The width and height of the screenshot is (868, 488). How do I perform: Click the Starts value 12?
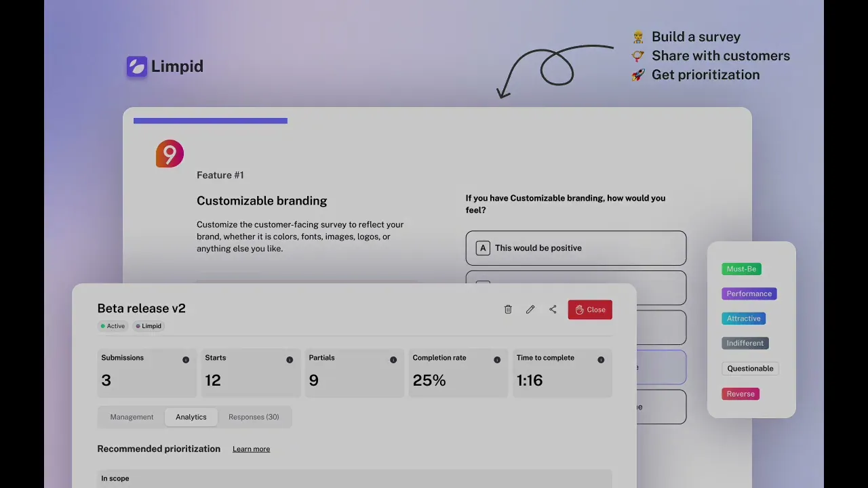click(213, 380)
